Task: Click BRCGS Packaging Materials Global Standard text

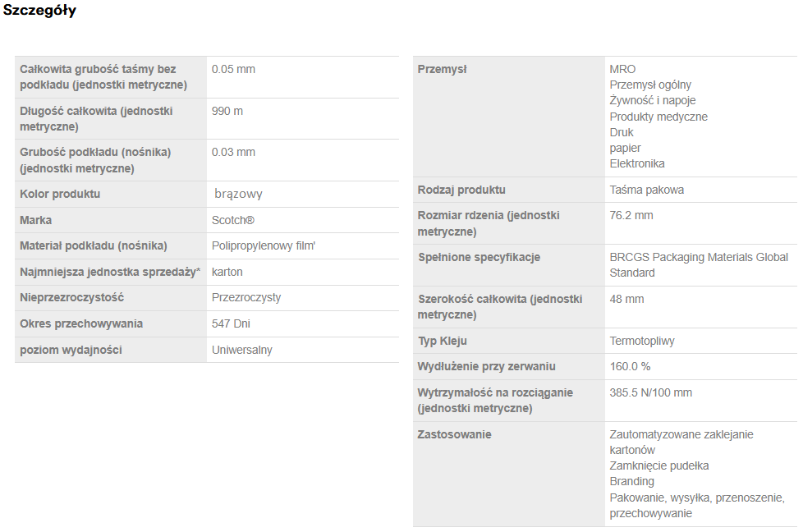Action: coord(699,264)
